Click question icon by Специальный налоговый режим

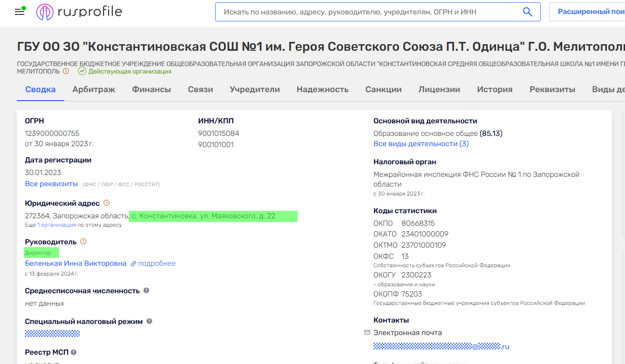click(149, 321)
